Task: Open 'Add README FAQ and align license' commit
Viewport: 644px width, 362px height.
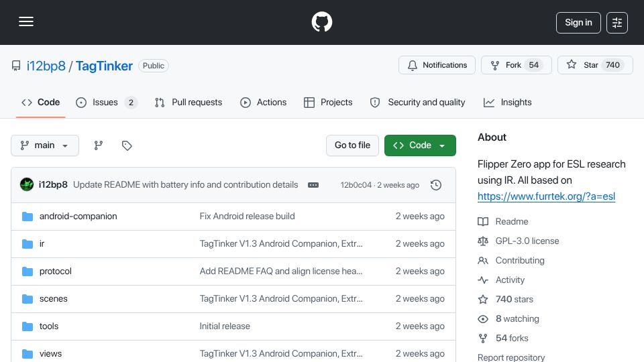Action: pyautogui.click(x=281, y=271)
